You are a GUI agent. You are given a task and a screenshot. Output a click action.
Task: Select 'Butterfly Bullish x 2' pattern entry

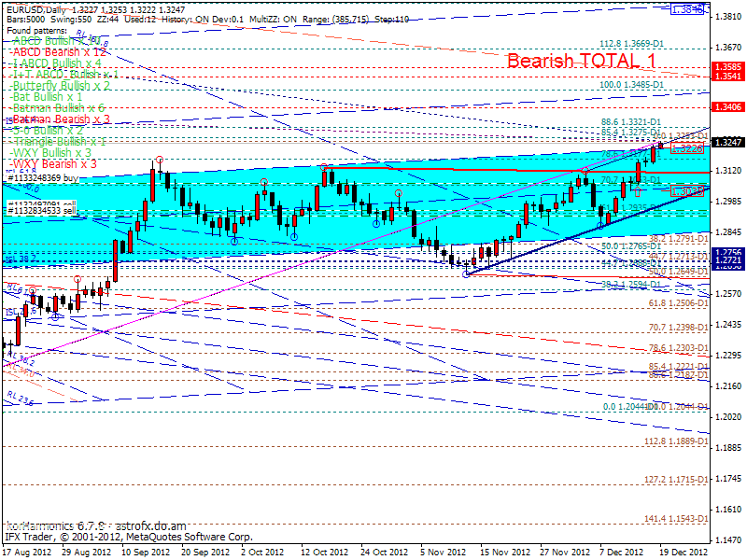pyautogui.click(x=60, y=86)
